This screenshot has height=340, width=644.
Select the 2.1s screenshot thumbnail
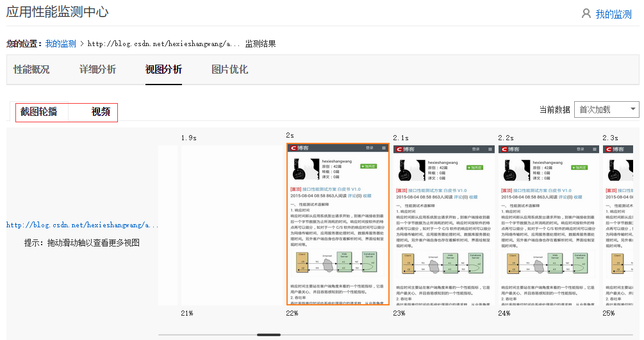coord(443,225)
